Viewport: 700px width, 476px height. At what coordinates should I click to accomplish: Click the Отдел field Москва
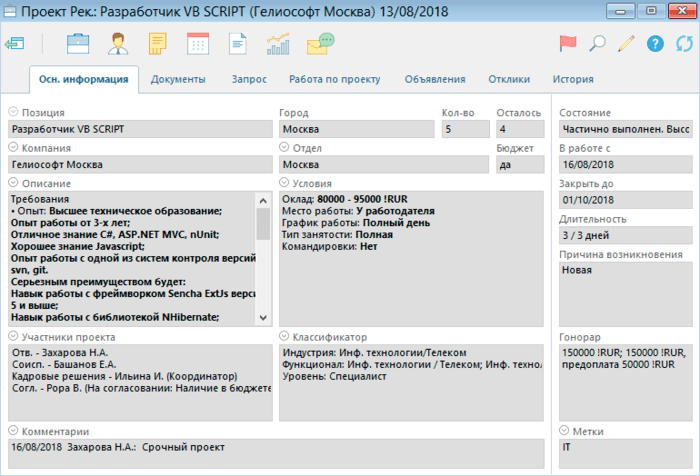[384, 164]
